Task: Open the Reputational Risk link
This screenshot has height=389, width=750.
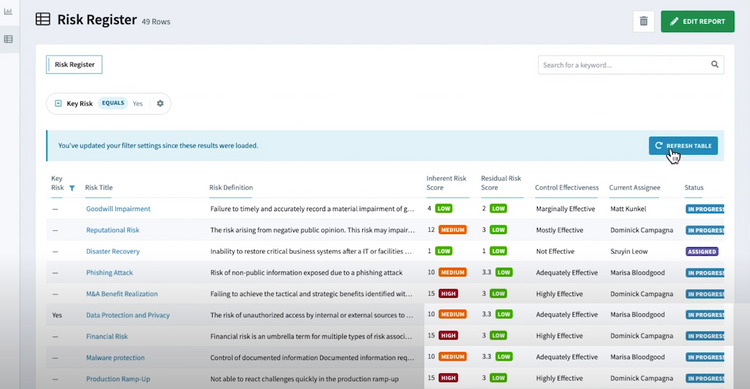Action: click(x=112, y=230)
